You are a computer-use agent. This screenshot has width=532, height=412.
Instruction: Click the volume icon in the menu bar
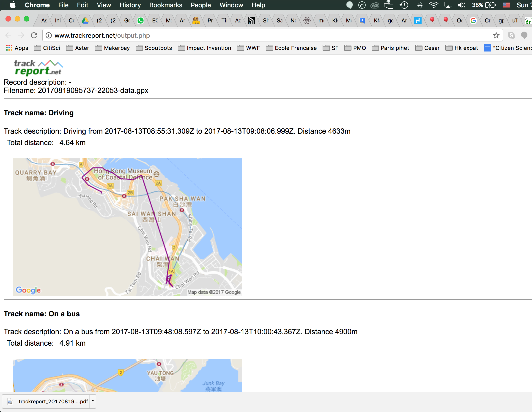coord(461,5)
